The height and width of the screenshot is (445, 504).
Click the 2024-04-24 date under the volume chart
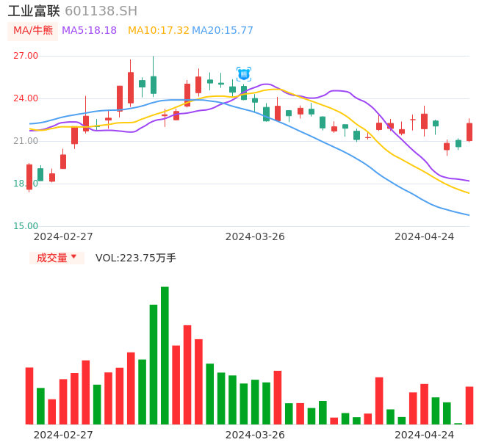[x=424, y=435]
